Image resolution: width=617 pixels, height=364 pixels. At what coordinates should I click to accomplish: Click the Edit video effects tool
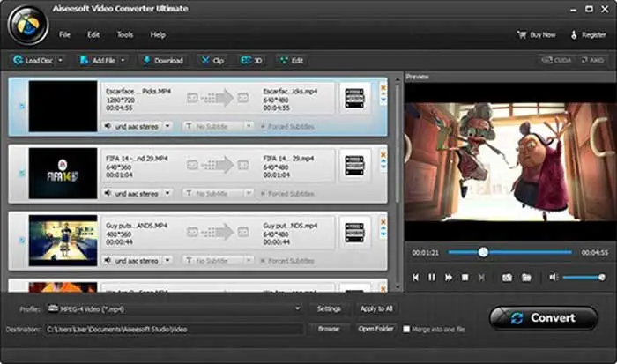(x=291, y=61)
